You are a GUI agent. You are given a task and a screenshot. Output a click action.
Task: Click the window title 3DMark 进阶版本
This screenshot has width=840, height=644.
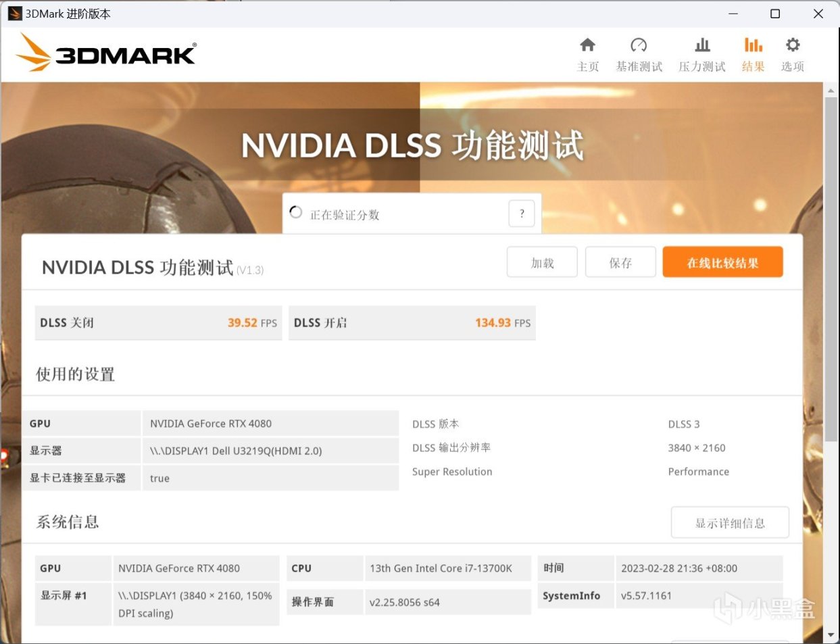[x=68, y=14]
